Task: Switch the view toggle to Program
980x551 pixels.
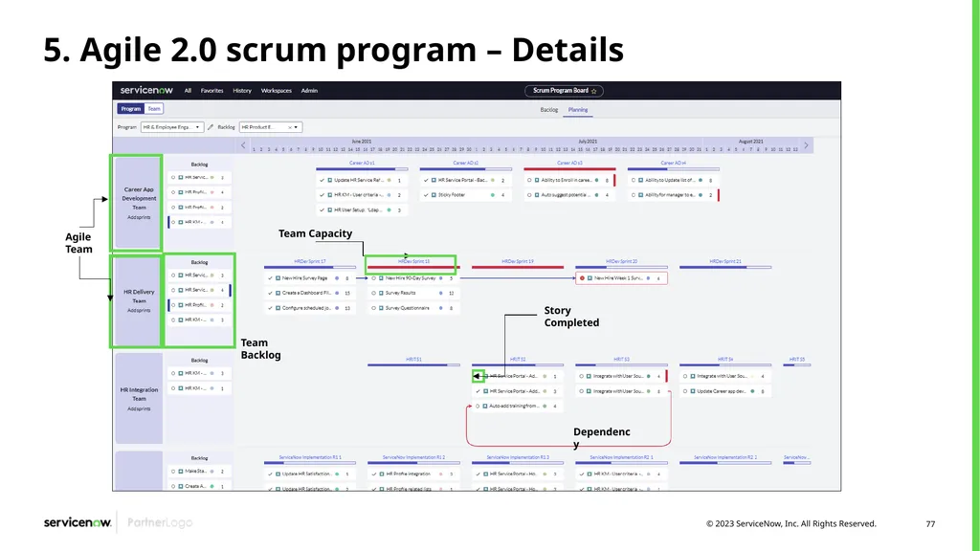Action: (x=130, y=109)
